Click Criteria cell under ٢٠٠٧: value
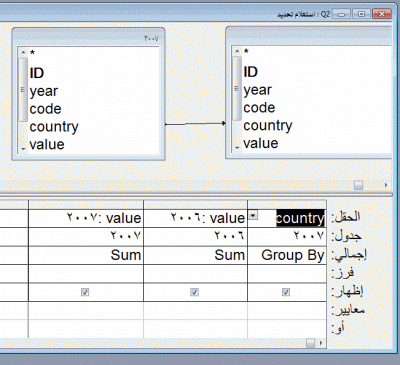This screenshot has height=365, width=400. [86, 311]
